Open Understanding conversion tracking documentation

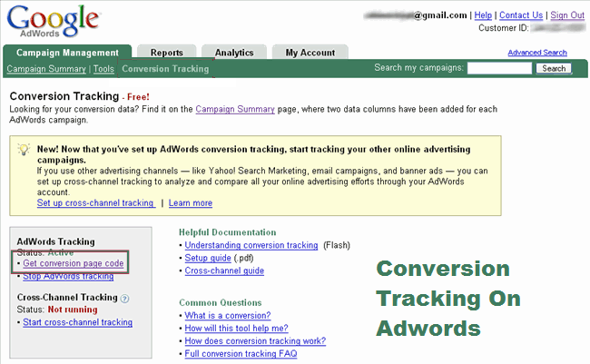click(x=251, y=245)
